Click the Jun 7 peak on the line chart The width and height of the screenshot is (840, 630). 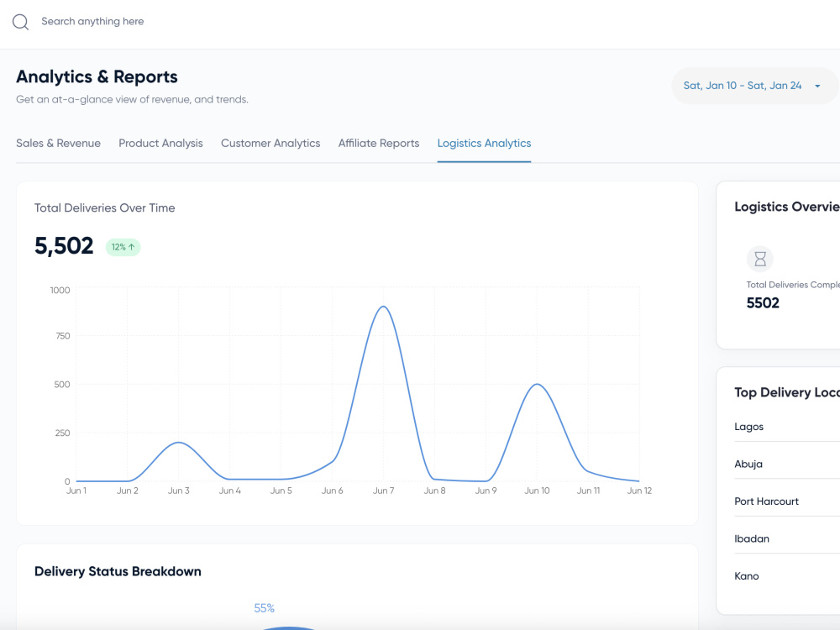(x=384, y=307)
